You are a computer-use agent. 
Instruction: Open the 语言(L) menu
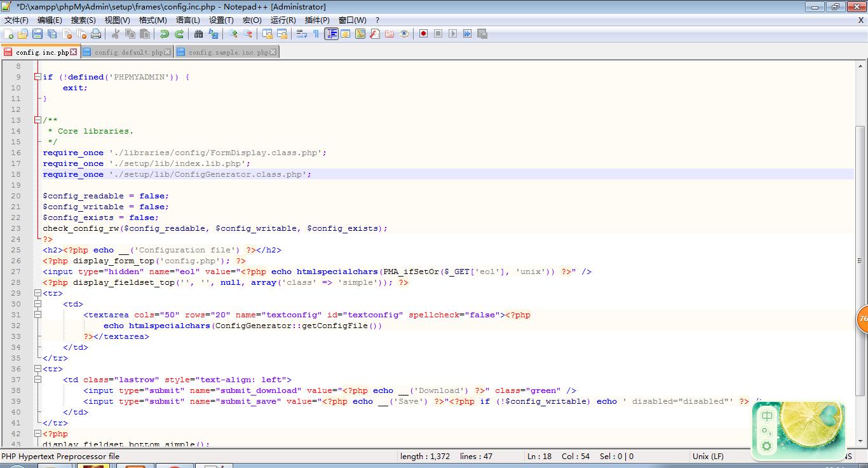187,20
